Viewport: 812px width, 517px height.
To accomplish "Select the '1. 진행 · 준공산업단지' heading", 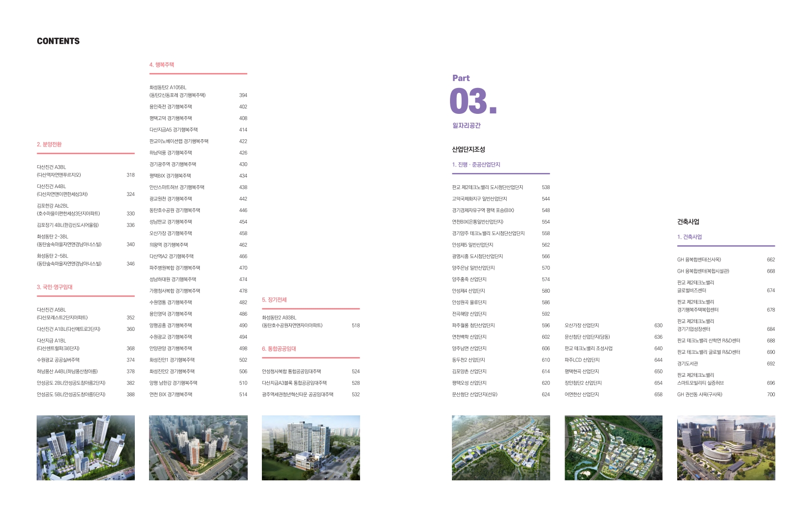I will 476,165.
